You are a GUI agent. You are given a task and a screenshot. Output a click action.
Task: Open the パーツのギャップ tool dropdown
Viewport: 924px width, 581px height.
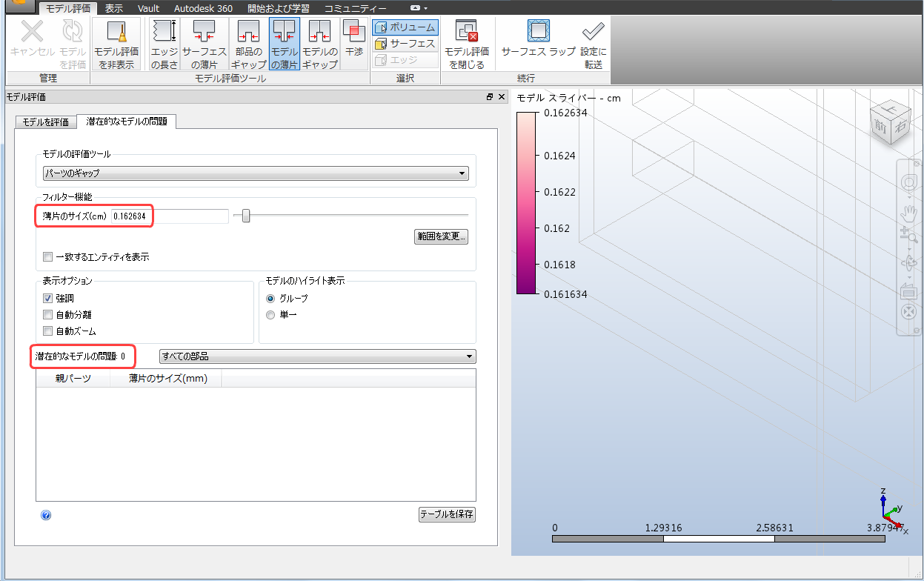click(x=256, y=173)
